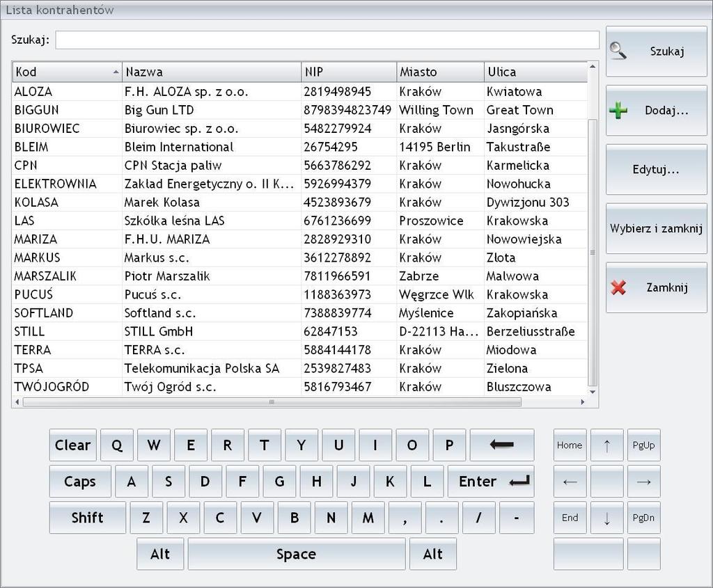The height and width of the screenshot is (588, 713).
Task: Click the Space key
Action: tap(297, 554)
